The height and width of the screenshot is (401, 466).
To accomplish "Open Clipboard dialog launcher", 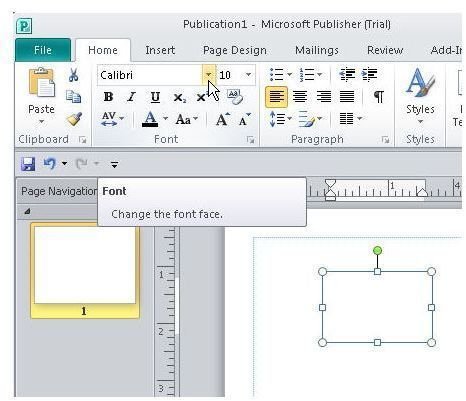I will click(x=82, y=140).
